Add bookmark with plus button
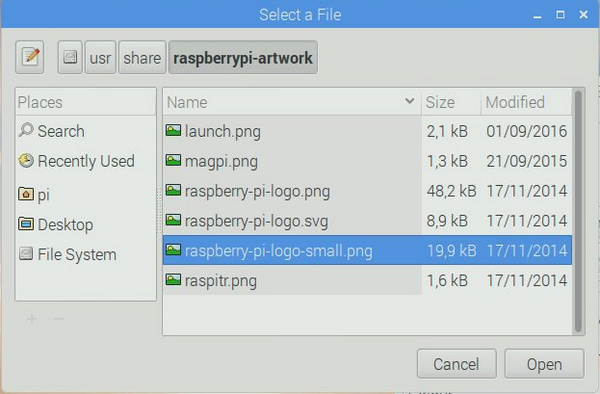 click(32, 319)
